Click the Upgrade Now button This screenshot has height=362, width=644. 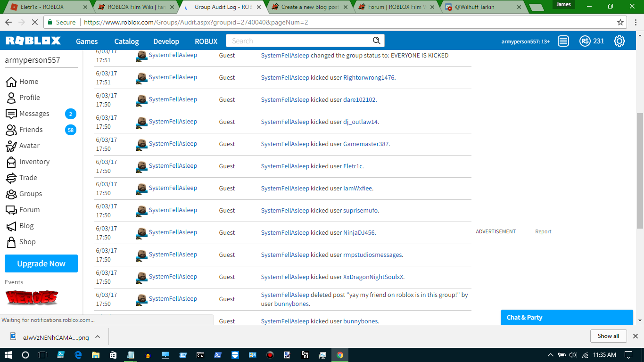tap(41, 263)
